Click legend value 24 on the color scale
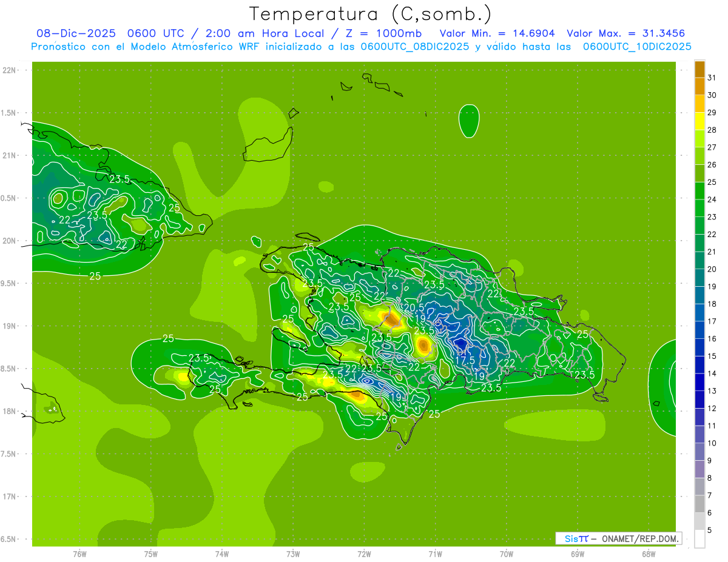728x562 pixels. pyautogui.click(x=712, y=199)
